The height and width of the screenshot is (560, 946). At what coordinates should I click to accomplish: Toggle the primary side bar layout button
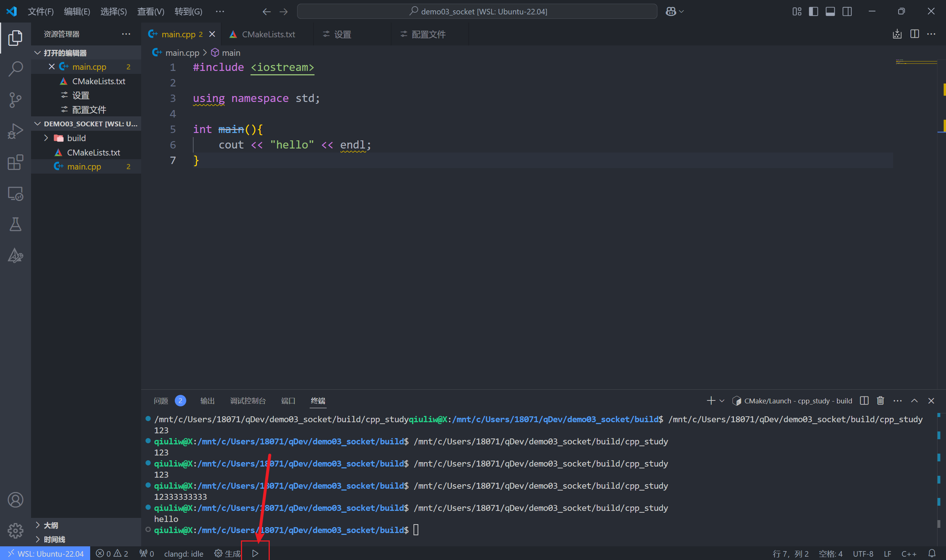click(x=813, y=11)
